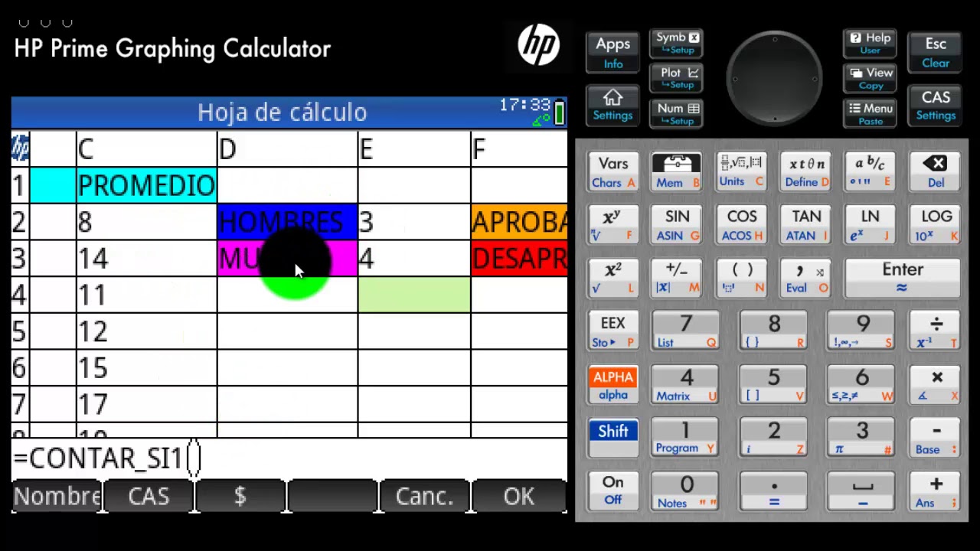Open the Apps Info key
Screen dimensions: 980x551
[612, 52]
